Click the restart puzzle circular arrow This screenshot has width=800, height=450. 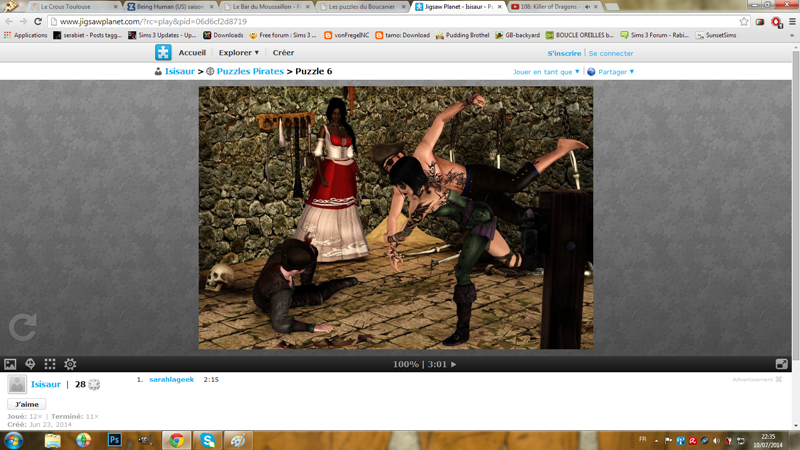coord(23,327)
